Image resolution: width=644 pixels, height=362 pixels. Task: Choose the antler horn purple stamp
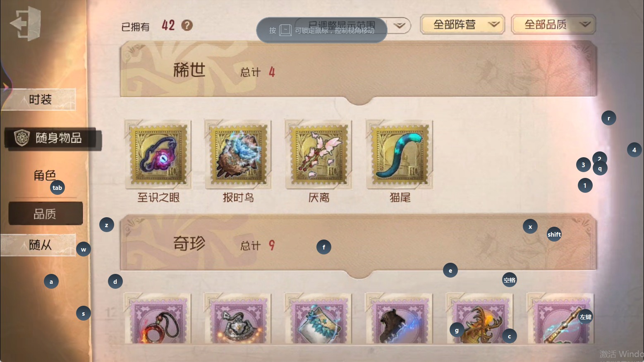(479, 319)
